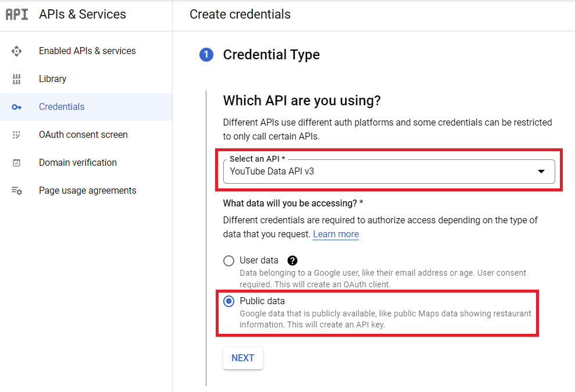Click the Public data label text
This screenshot has width=575, height=392.
[x=262, y=301]
